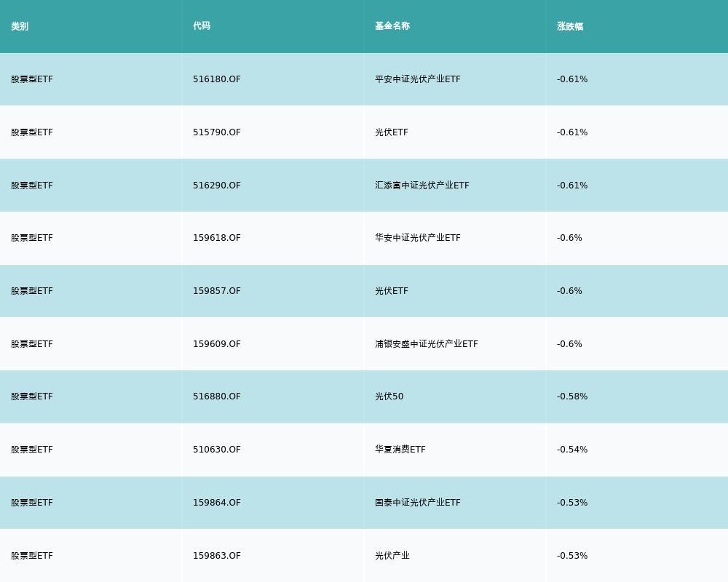Click the 基金名称 column header
728x582 pixels.
[x=392, y=26]
